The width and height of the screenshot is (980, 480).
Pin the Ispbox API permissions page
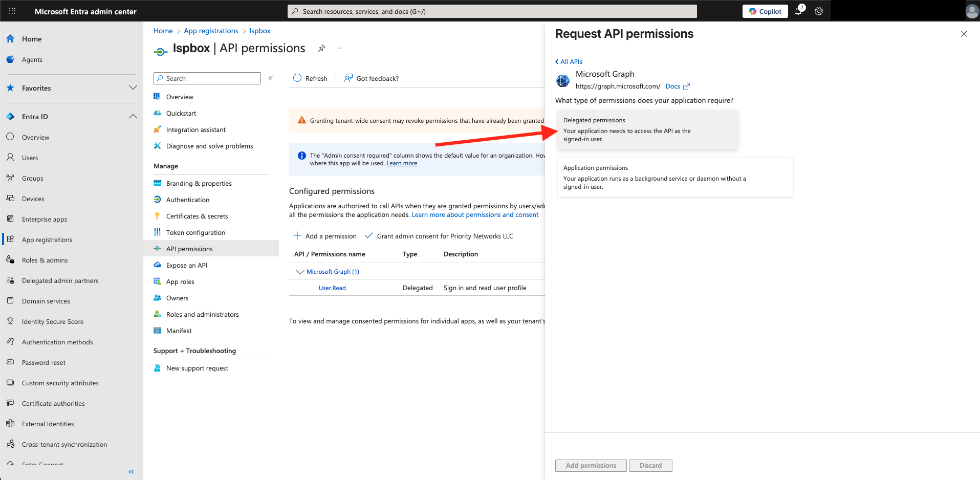(x=321, y=48)
